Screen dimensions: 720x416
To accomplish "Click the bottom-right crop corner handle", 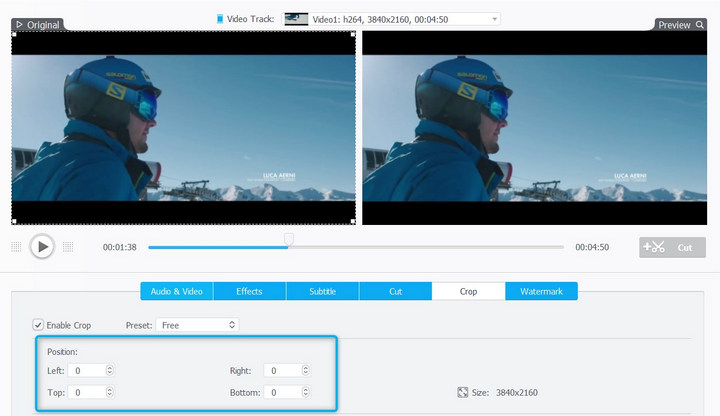I will click(x=355, y=222).
